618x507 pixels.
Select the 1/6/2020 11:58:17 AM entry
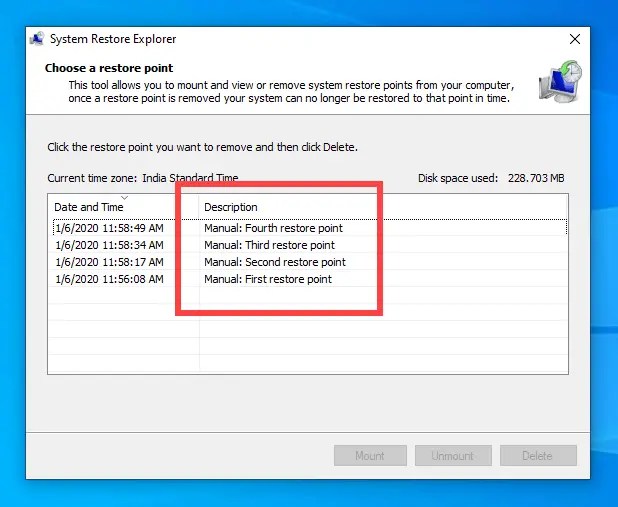[x=109, y=262]
